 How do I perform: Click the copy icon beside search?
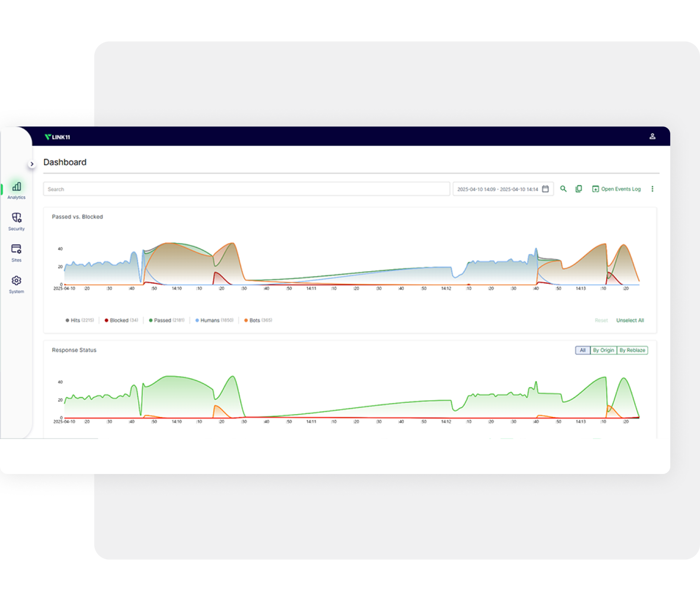click(579, 189)
